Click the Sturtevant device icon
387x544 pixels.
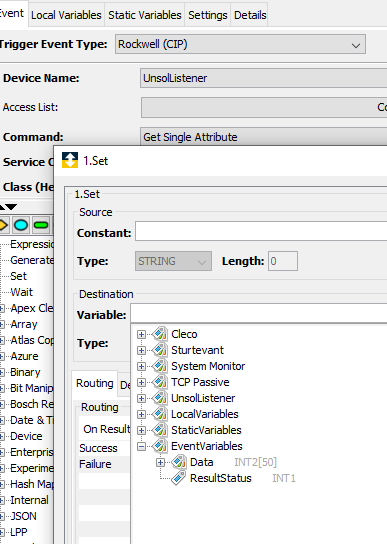pyautogui.click(x=160, y=350)
